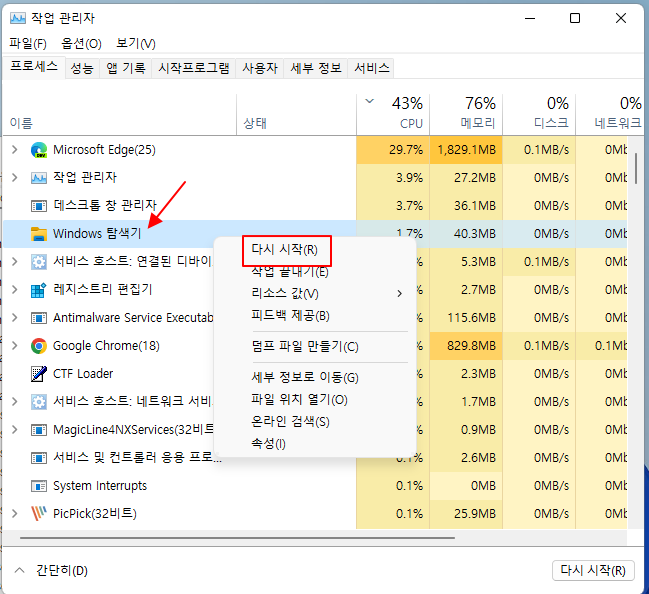Expand the PicPick(32비트) process row
This screenshot has height=594, width=649.
[x=14, y=514]
